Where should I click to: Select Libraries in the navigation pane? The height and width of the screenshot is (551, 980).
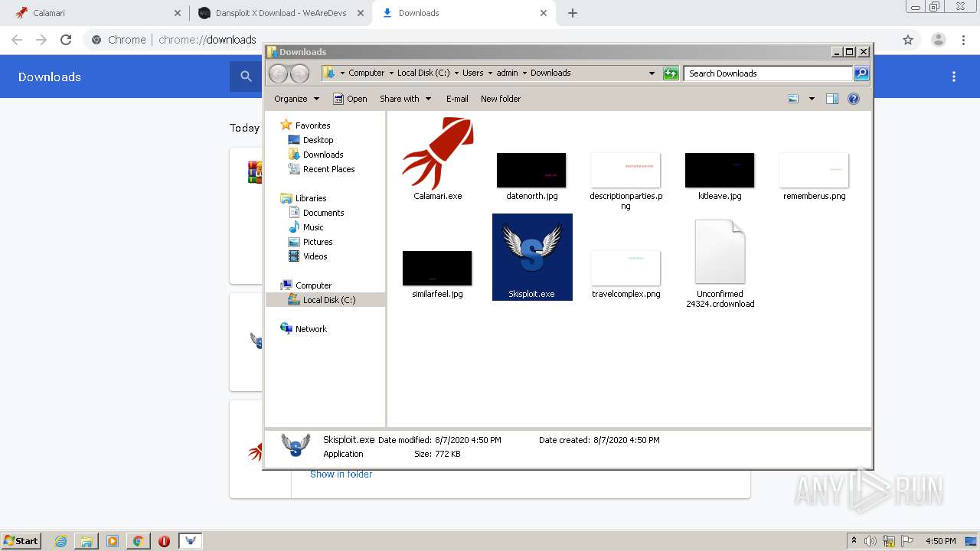(304, 198)
